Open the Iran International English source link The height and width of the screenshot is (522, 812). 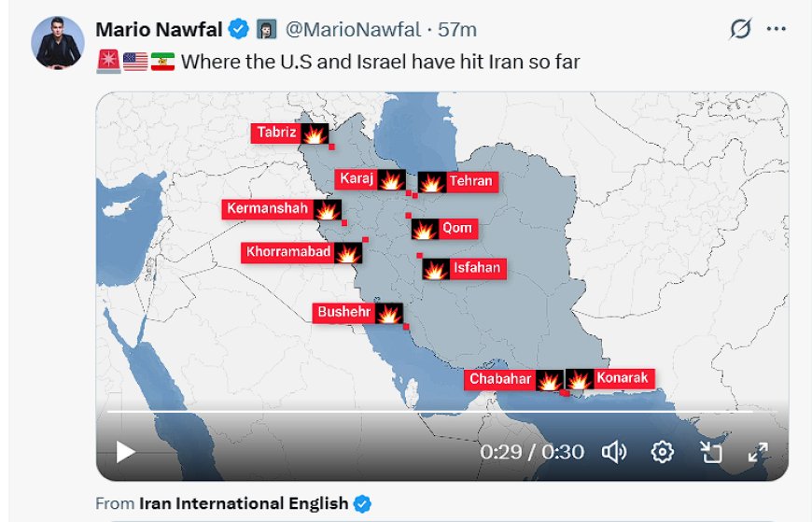click(x=244, y=503)
